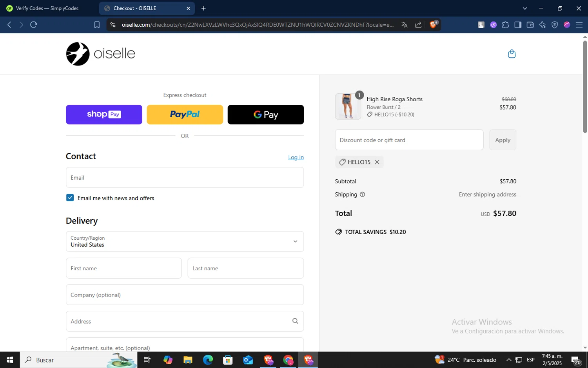Open Brave Shields lion icon

(x=434, y=24)
